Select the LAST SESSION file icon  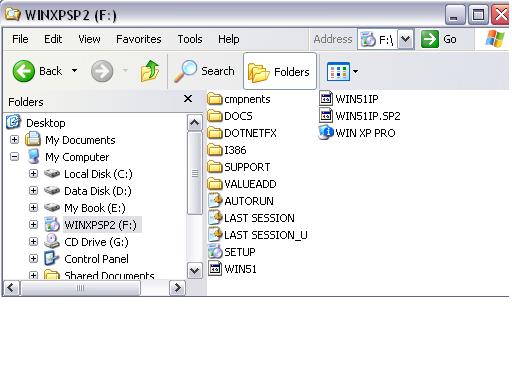215,218
